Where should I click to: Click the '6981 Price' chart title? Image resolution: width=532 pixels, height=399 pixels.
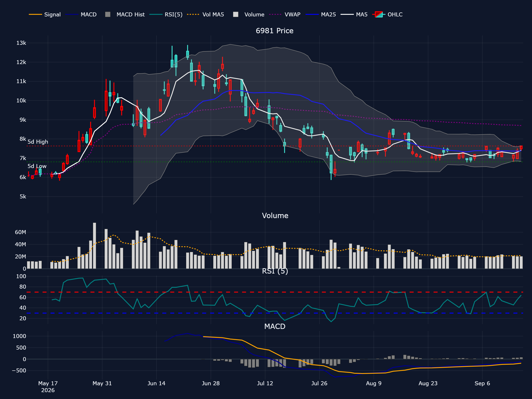[x=274, y=31]
